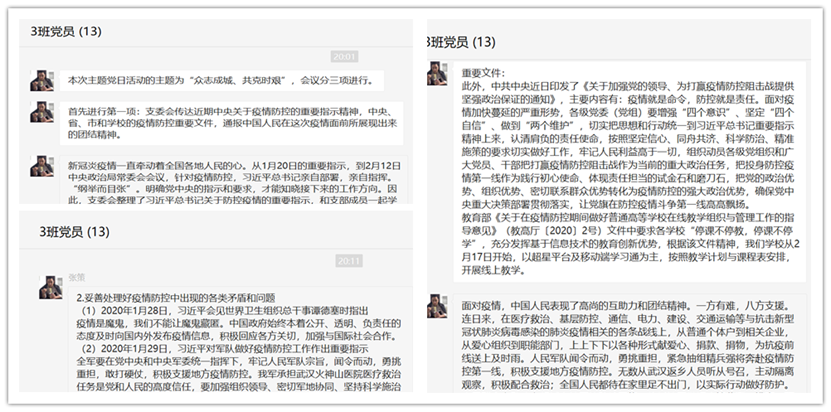Select message starting 新冠疫情一直牵动
Screen dimensions: 831x412
[234, 182]
